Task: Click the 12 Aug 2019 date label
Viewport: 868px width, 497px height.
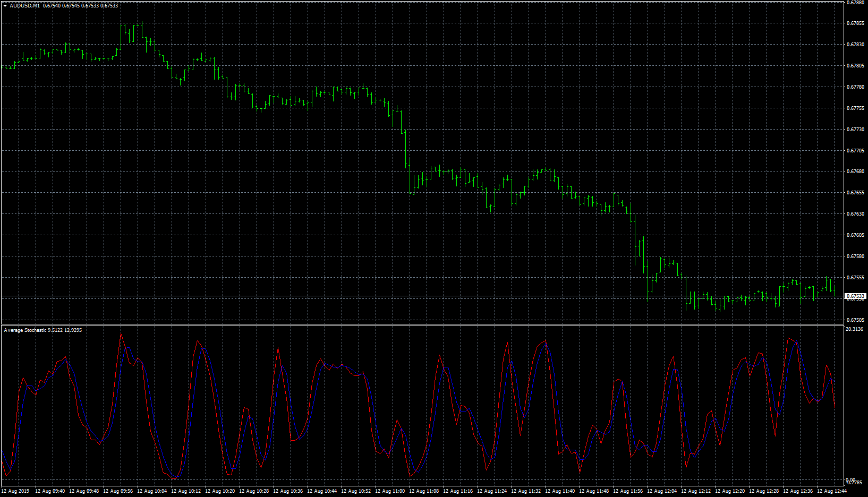Action: 15,491
